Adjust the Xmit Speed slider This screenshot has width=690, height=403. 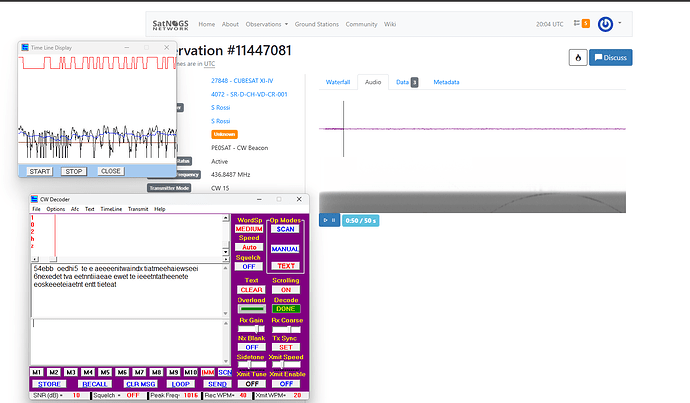click(x=286, y=364)
